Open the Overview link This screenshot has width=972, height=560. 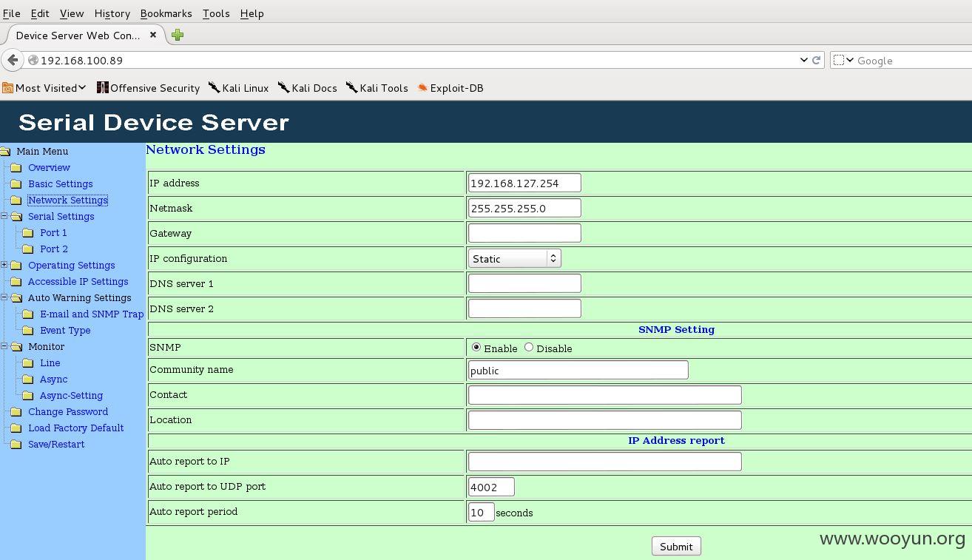click(x=49, y=168)
